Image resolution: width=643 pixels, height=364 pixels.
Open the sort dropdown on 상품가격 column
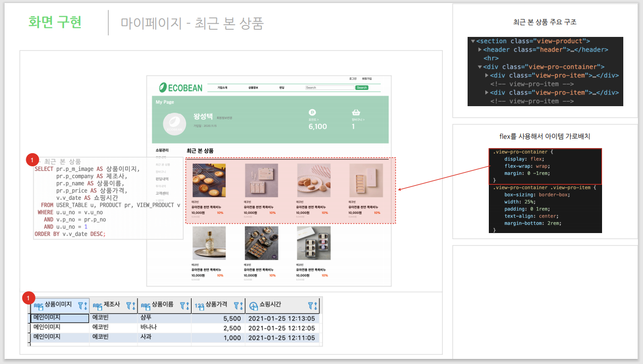[x=241, y=304]
